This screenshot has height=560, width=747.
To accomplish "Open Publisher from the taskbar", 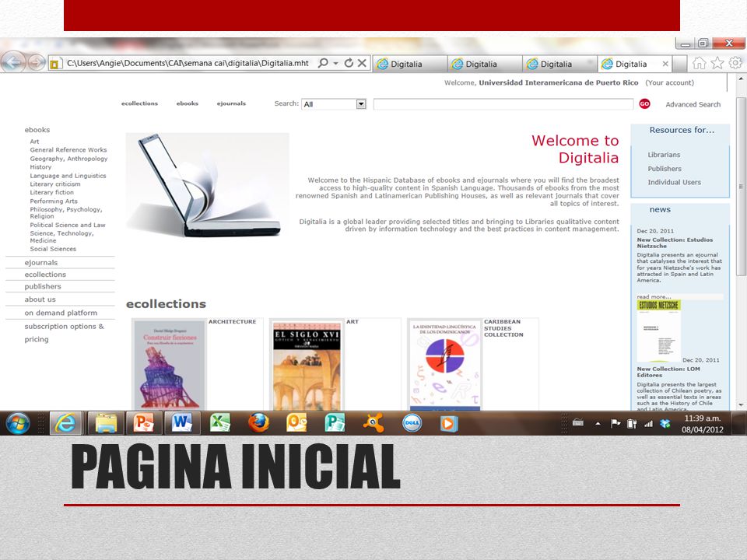I will coord(335,423).
